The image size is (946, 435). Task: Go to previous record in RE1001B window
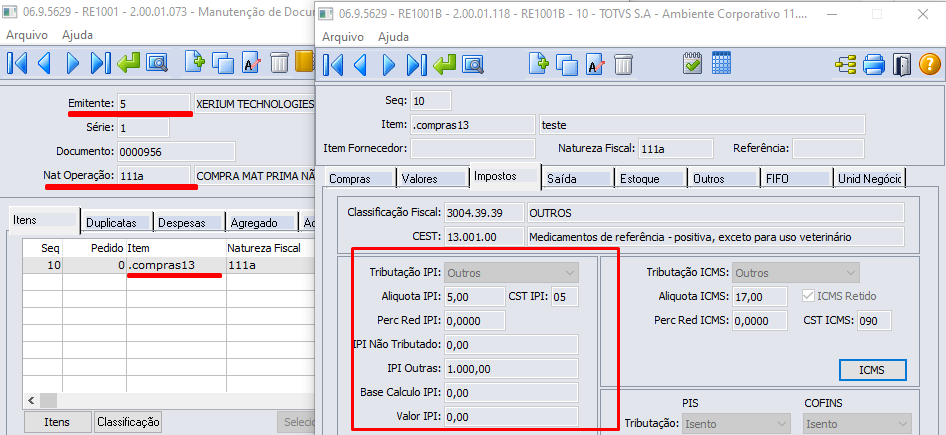[360, 63]
